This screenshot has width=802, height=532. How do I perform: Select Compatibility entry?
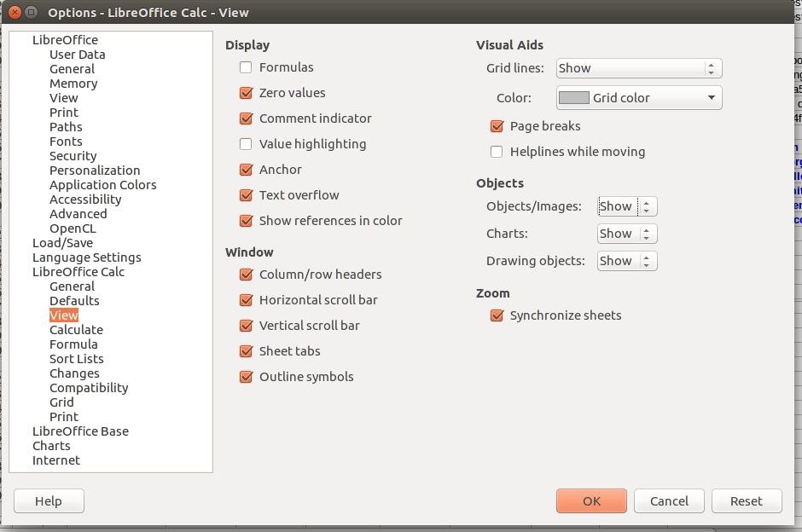[x=89, y=388]
